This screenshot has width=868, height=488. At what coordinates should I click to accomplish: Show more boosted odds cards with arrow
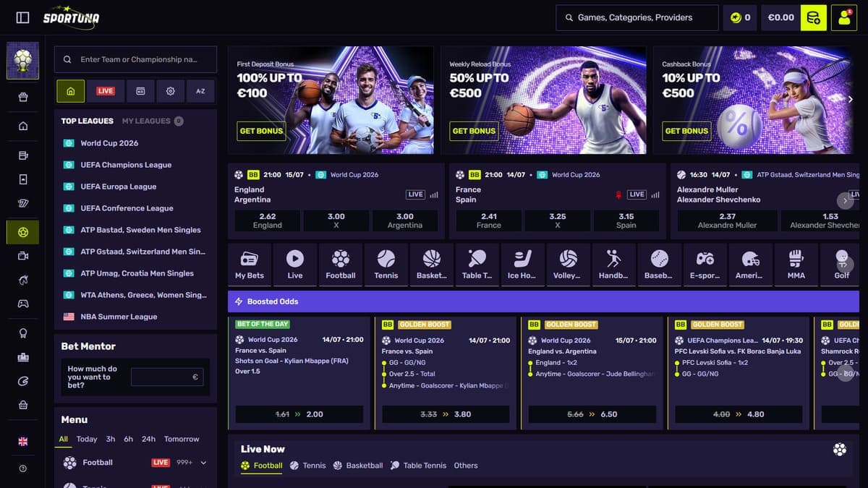click(846, 373)
